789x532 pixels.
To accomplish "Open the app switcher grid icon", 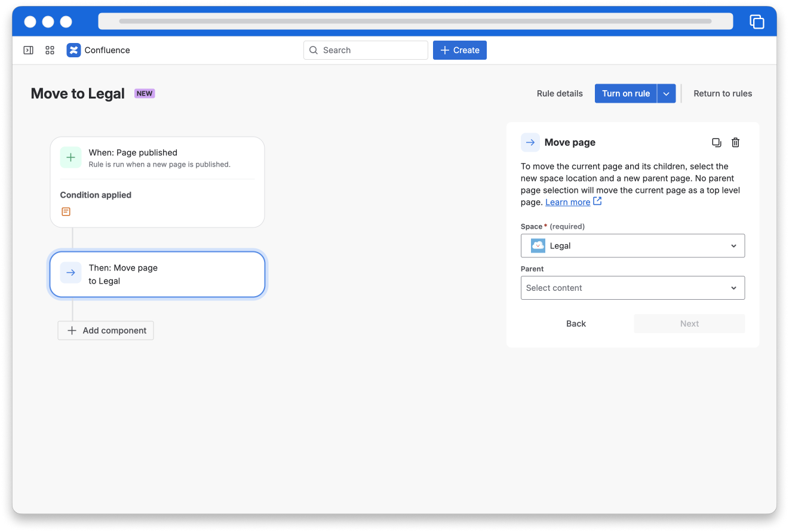I will point(50,50).
